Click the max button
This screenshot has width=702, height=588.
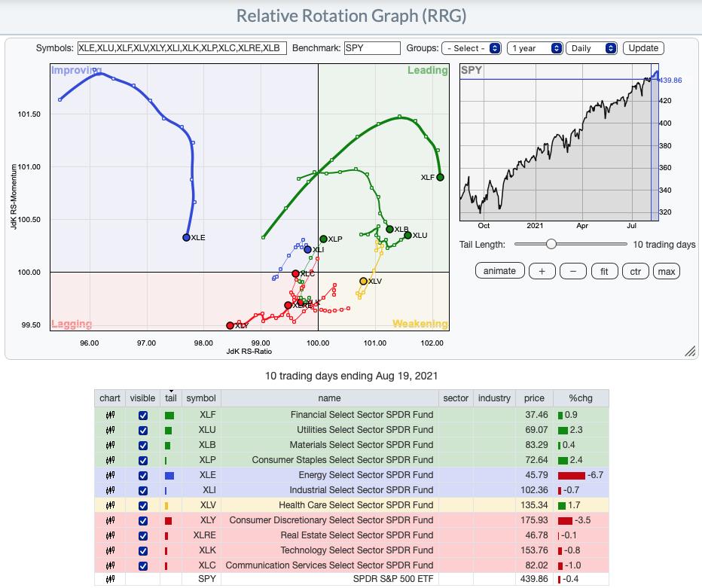(666, 271)
